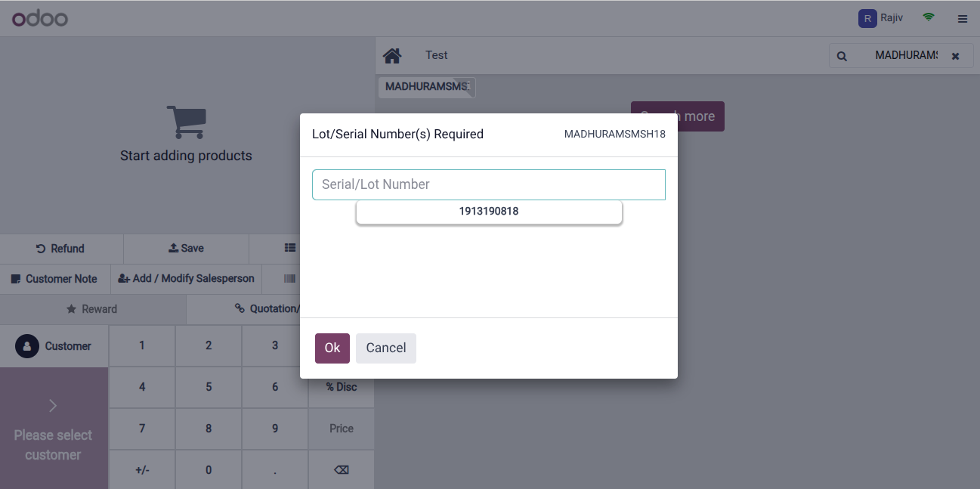980x489 pixels.
Task: Open Customer Note
Action: coord(54,279)
